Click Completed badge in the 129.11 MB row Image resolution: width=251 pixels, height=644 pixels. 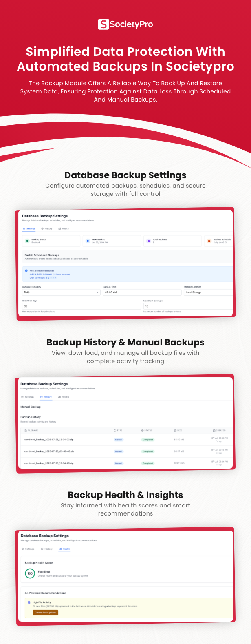click(x=148, y=463)
